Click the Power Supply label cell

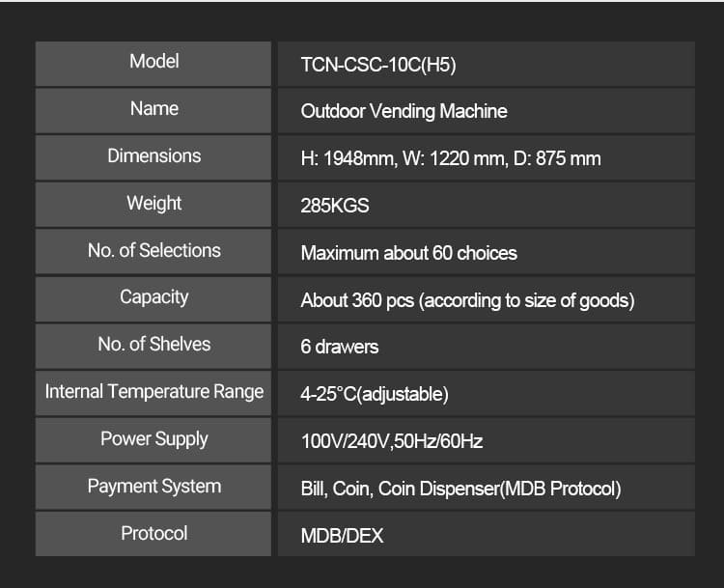point(154,439)
